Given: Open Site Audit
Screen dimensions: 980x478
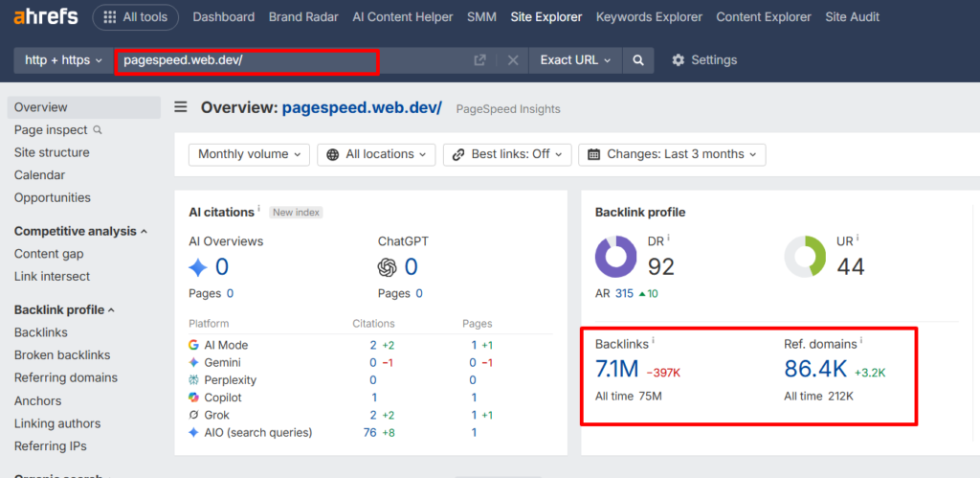Looking at the screenshot, I should pos(853,17).
